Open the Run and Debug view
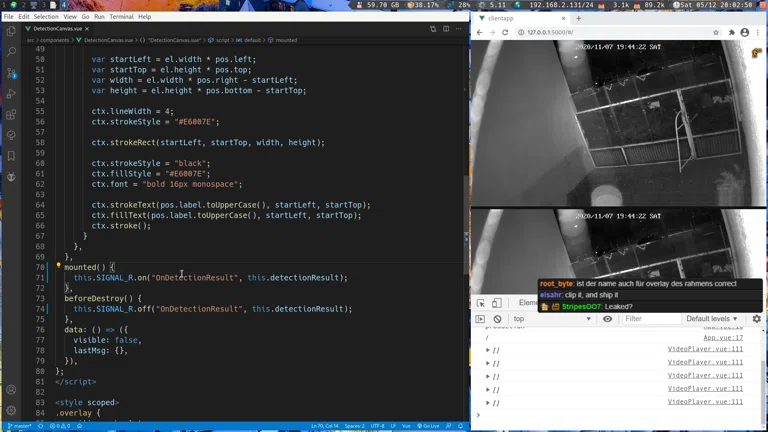 pos(11,94)
